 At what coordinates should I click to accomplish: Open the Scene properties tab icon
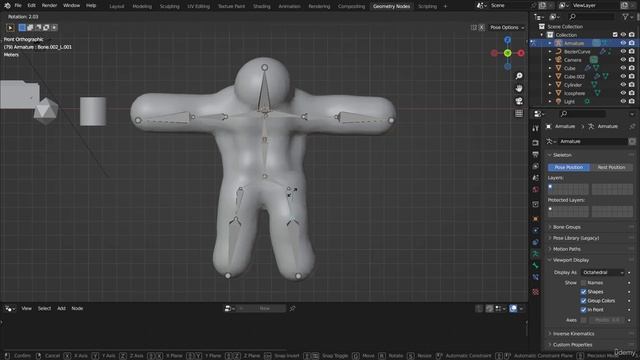click(536, 178)
